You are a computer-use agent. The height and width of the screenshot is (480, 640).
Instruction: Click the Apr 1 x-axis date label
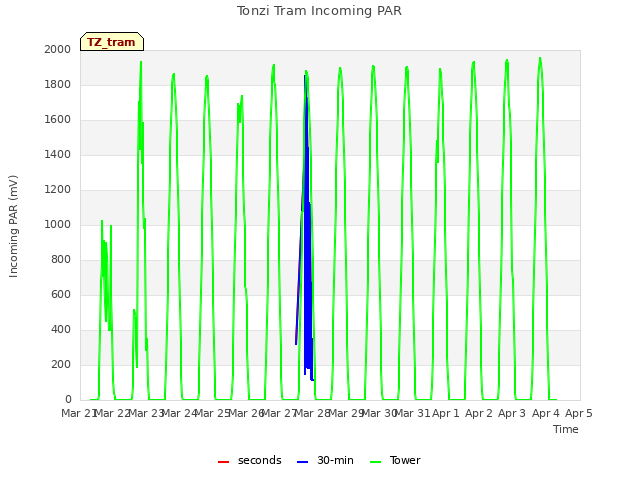coord(446,413)
